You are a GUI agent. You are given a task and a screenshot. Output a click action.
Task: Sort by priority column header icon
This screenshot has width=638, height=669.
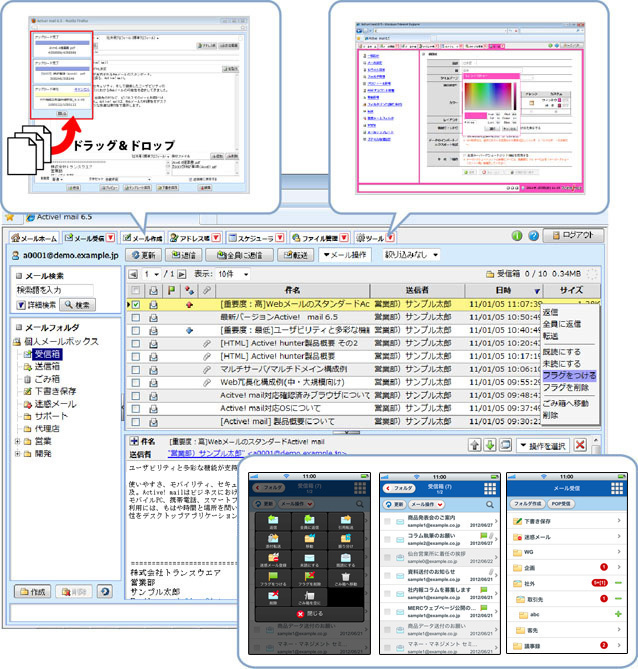point(189,291)
